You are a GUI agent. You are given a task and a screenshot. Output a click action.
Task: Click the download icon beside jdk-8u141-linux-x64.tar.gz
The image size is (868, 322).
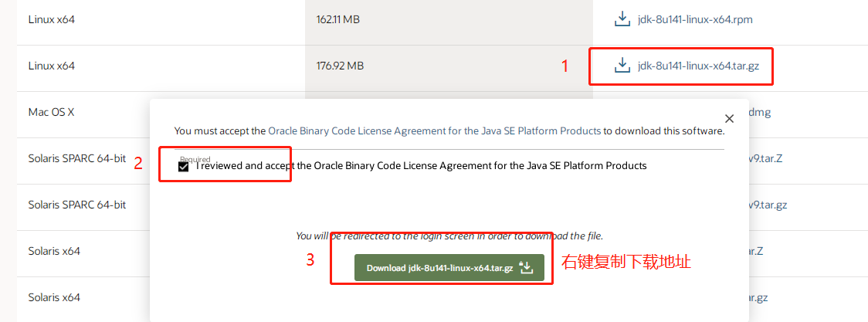[622, 66]
